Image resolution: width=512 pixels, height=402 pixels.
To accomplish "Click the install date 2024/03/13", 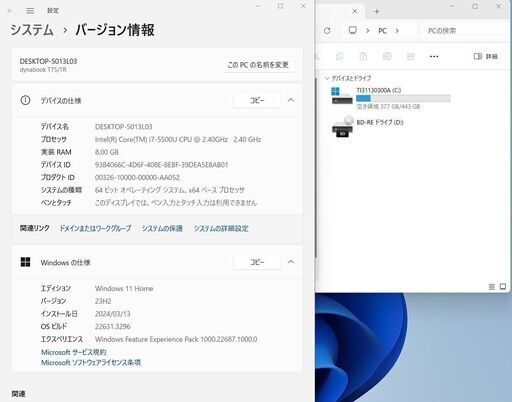I will click(113, 314).
